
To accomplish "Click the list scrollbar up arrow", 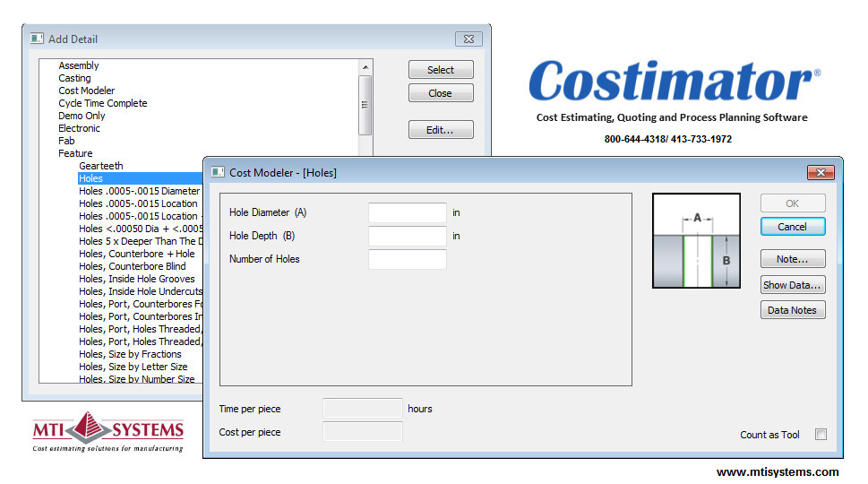I will pos(365,67).
